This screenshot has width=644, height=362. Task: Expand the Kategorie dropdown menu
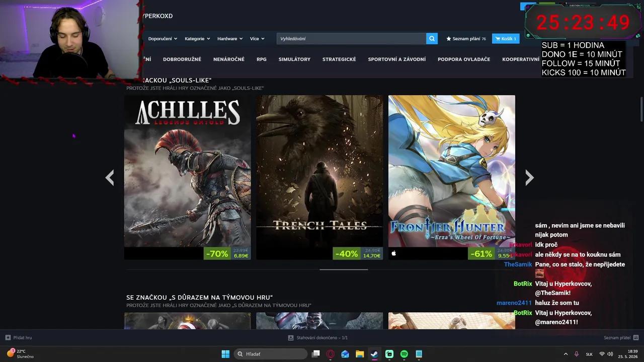click(197, 39)
